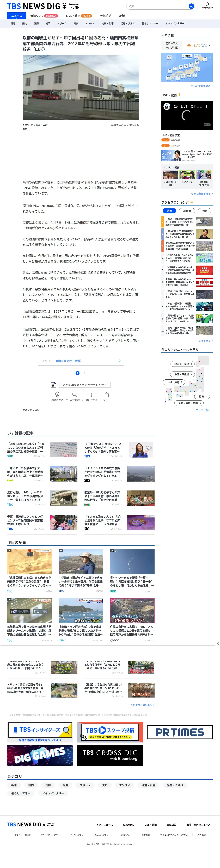Open the 地域 main tab
The width and height of the screenshot is (220, 868).
[122, 16]
